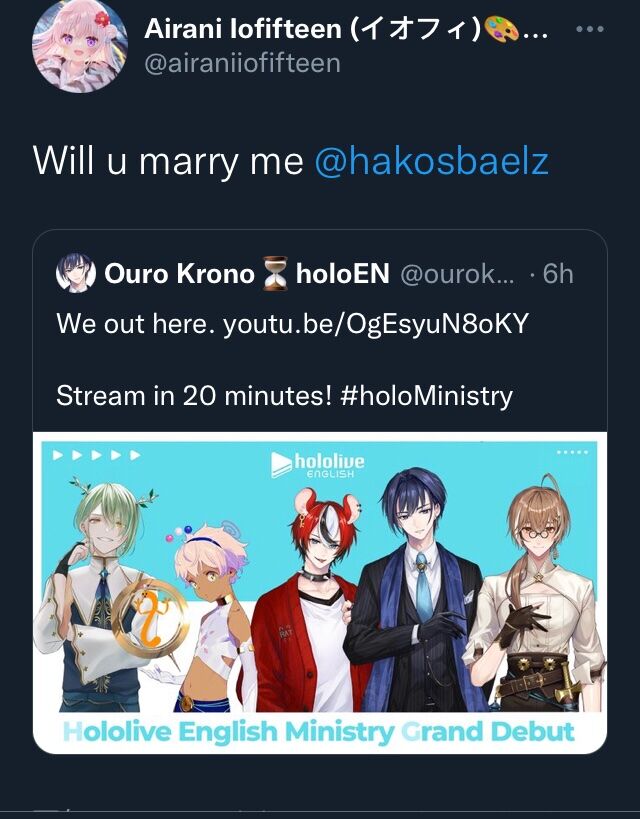Click the palette emoji beside display name

click(501, 29)
